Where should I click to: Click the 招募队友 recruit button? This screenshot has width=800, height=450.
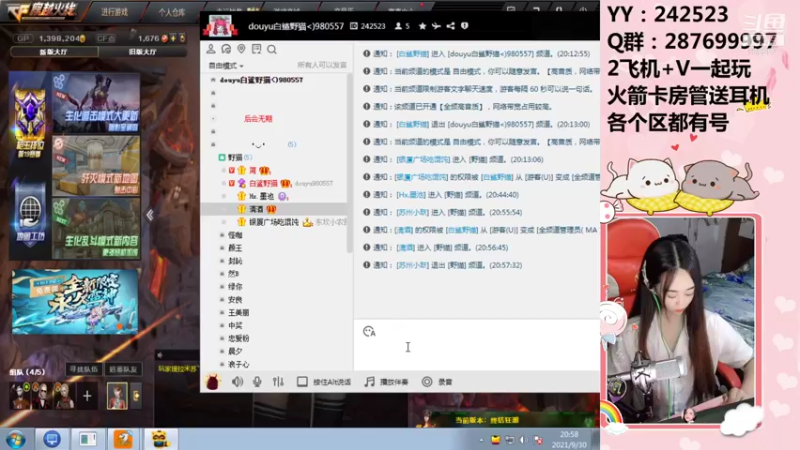[123, 369]
